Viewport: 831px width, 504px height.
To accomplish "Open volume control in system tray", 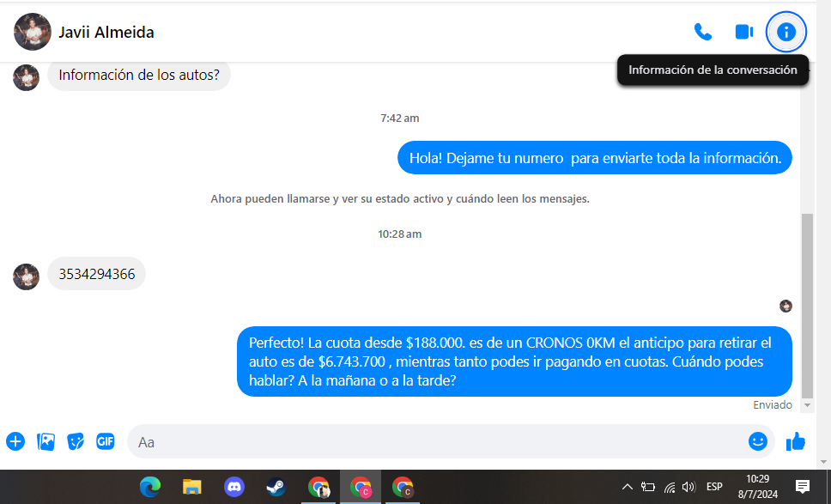I will click(688, 487).
